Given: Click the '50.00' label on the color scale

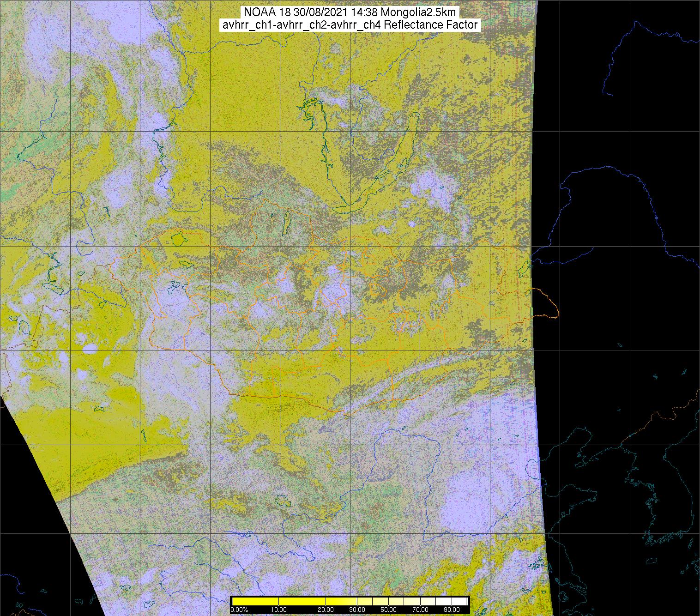Looking at the screenshot, I should (389, 610).
